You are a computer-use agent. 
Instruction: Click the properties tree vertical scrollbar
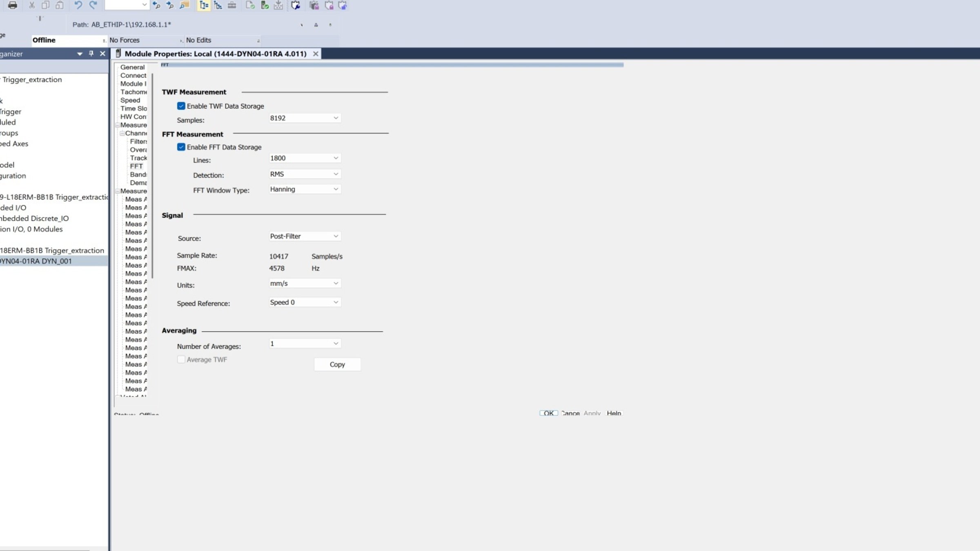pyautogui.click(x=152, y=176)
